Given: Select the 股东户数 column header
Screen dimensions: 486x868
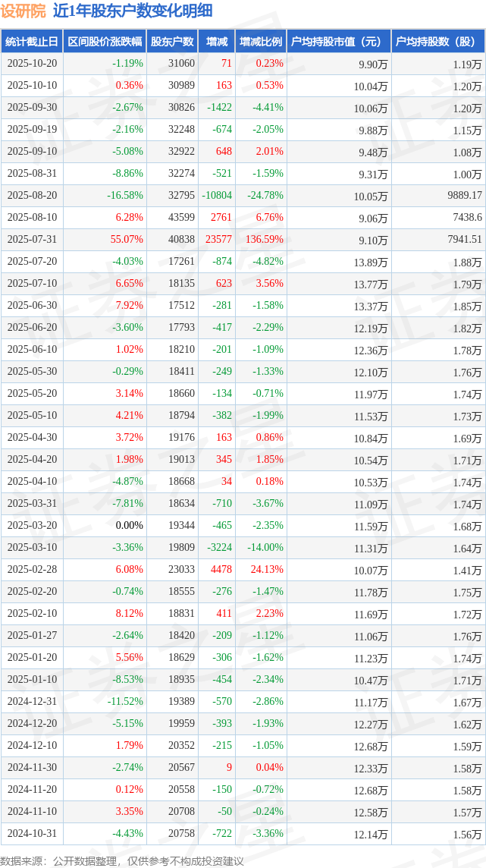Looking at the screenshot, I should click(172, 42).
